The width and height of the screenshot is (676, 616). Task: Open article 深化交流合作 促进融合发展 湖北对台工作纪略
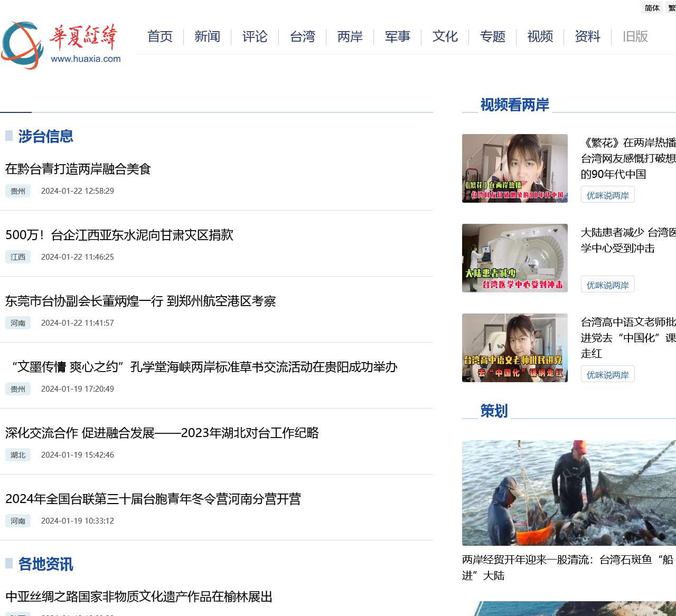coord(162,433)
